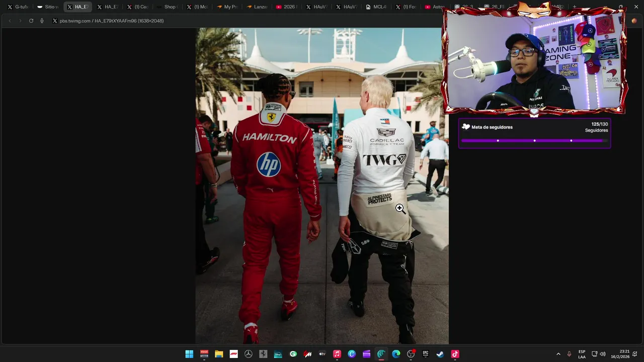Switch to the 2026 YouTube tab
This screenshot has height=362, width=644.
(287, 7)
